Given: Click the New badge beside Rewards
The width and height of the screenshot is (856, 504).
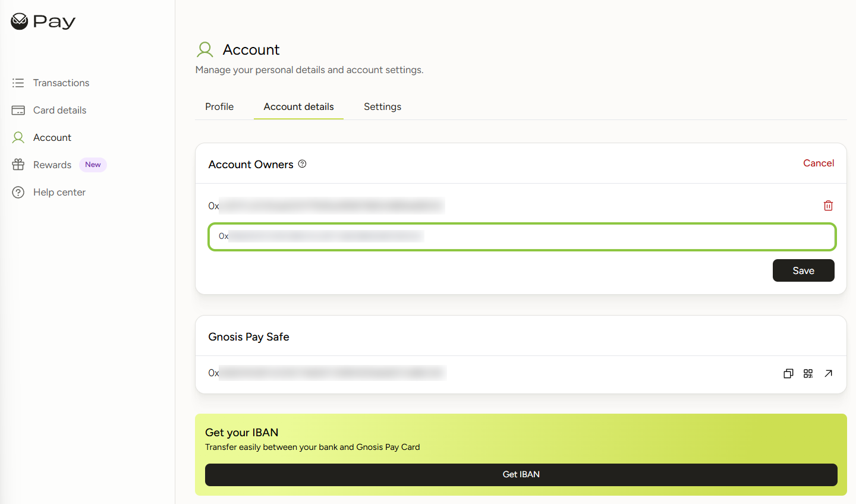Looking at the screenshot, I should tap(93, 165).
